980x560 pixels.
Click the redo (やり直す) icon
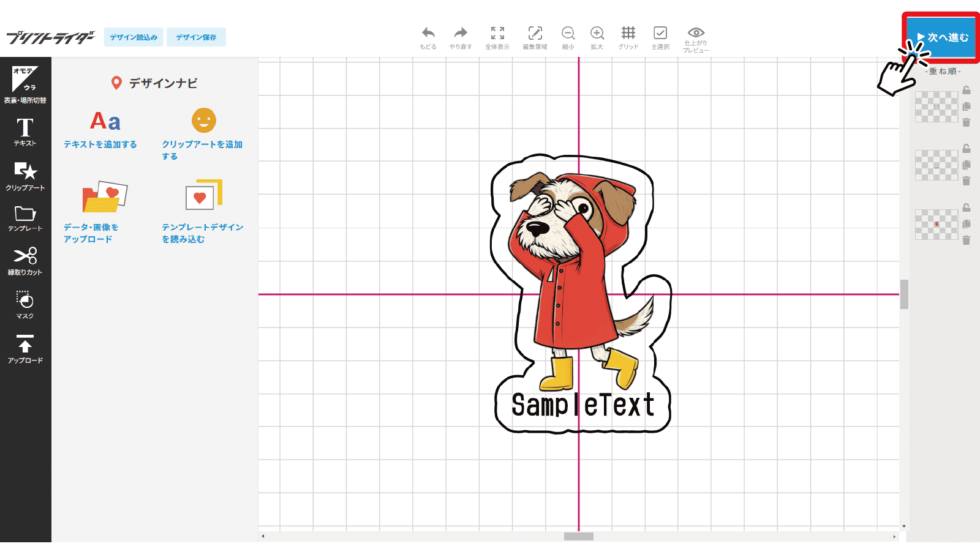(461, 34)
